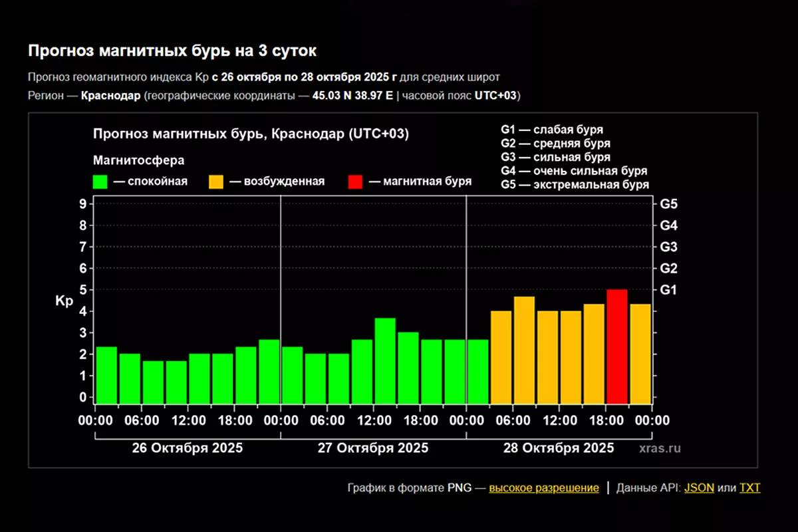Open the TXT API data link
The image size is (798, 532).
point(749,488)
